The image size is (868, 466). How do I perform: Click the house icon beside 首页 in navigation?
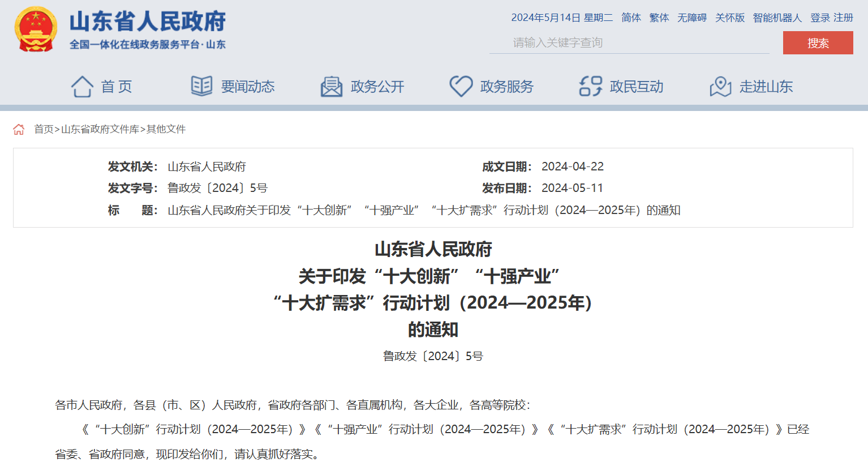click(x=82, y=87)
